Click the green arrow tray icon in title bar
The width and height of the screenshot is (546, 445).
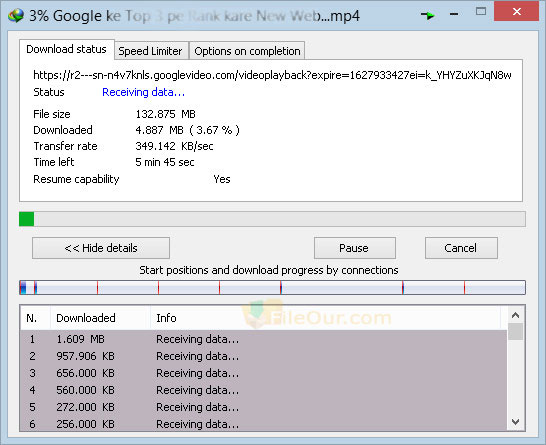tap(427, 15)
